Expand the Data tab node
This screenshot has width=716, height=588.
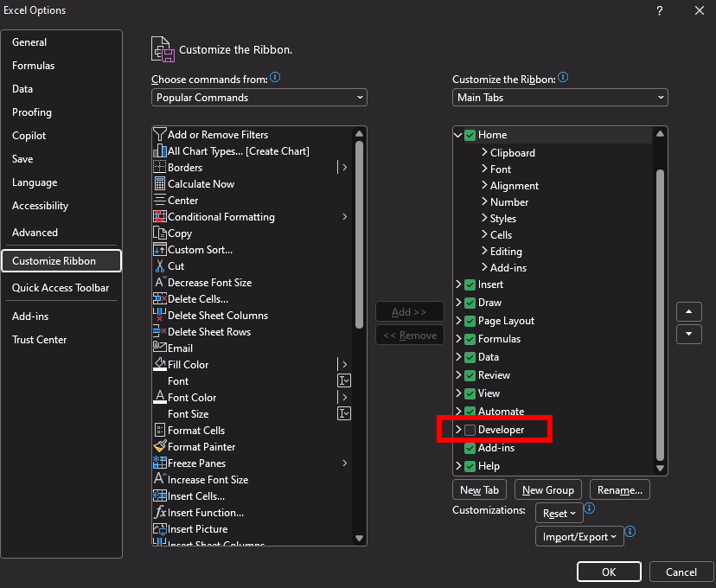(x=458, y=356)
